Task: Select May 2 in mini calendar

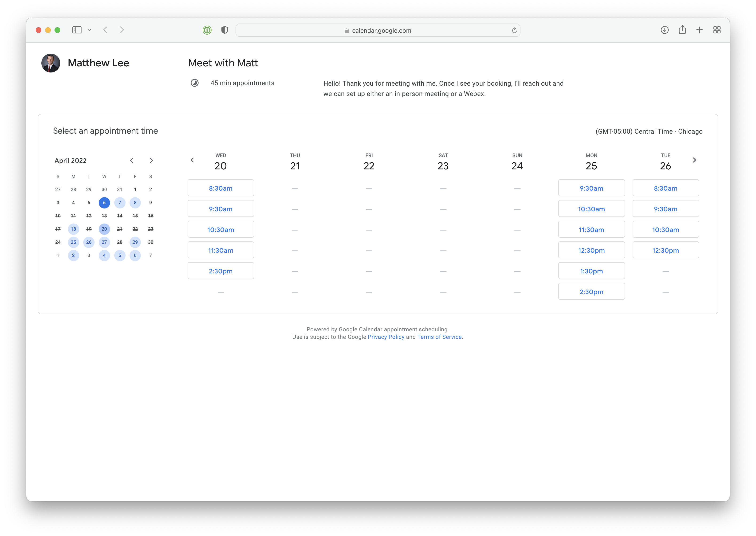Action: [74, 256]
